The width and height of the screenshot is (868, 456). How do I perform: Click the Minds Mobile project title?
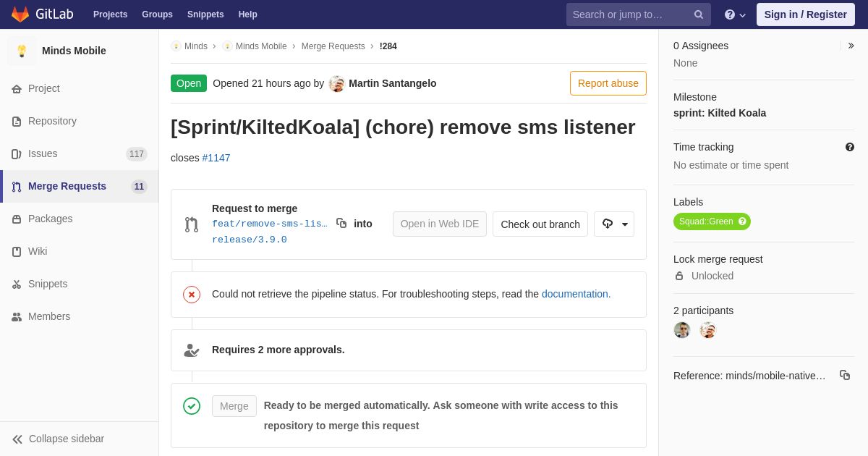coord(74,51)
